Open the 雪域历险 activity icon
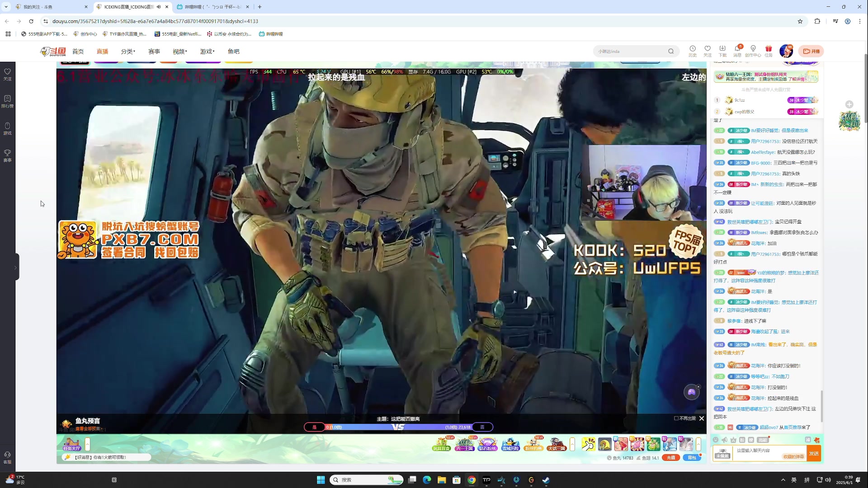Screen dimensions: 868x488 [510, 444]
